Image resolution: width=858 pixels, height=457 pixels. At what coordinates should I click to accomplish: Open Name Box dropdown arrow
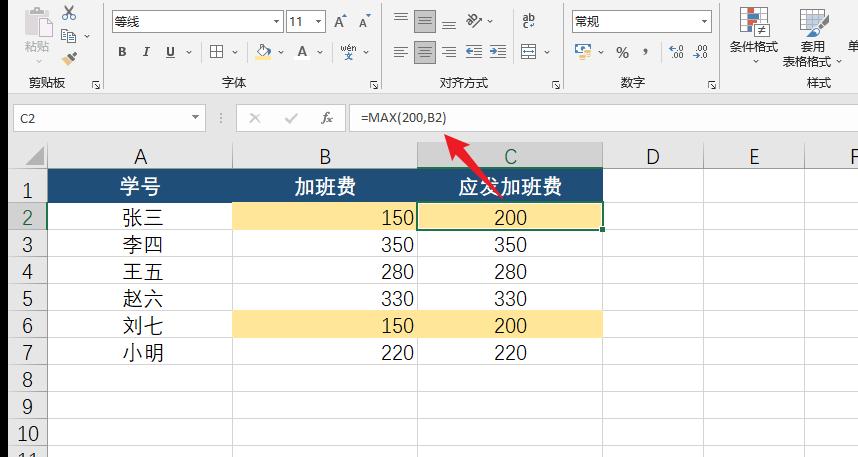(195, 118)
